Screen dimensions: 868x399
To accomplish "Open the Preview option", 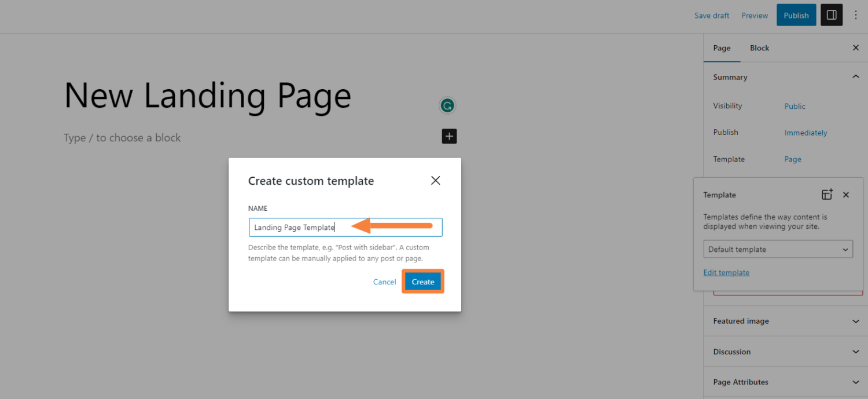I will (x=755, y=16).
